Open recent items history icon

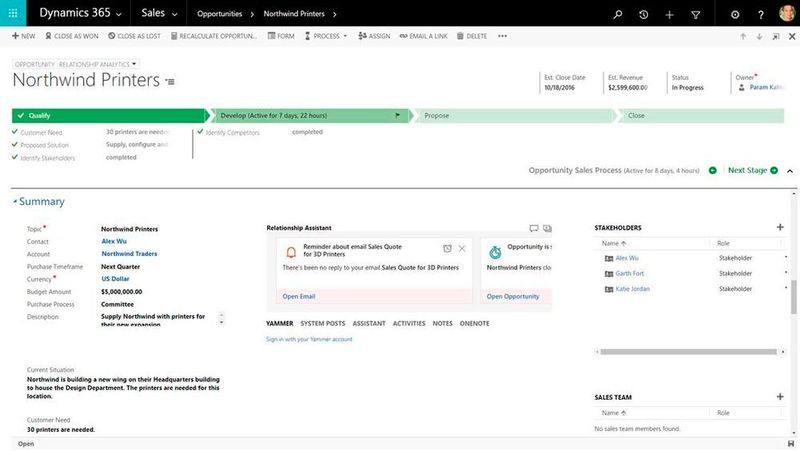click(643, 14)
